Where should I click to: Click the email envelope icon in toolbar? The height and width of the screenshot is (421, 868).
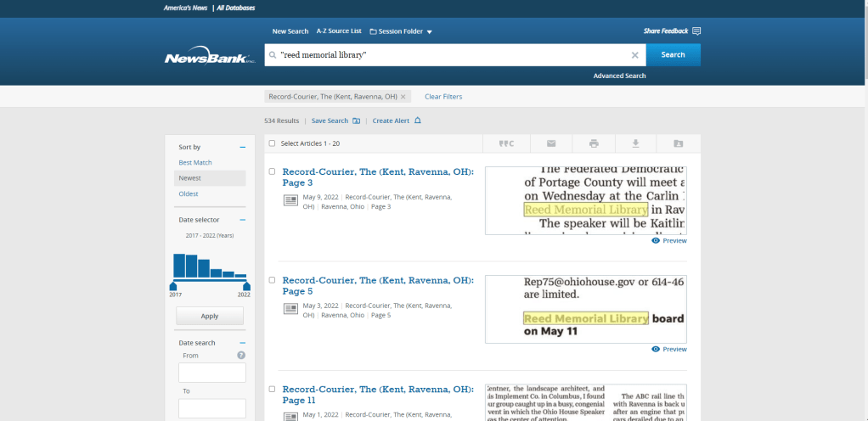coord(551,143)
